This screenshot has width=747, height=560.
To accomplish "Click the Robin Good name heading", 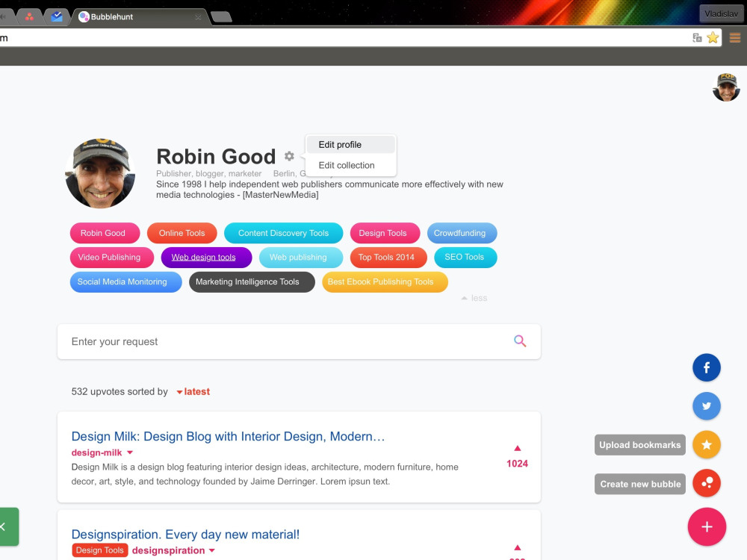I will [216, 156].
